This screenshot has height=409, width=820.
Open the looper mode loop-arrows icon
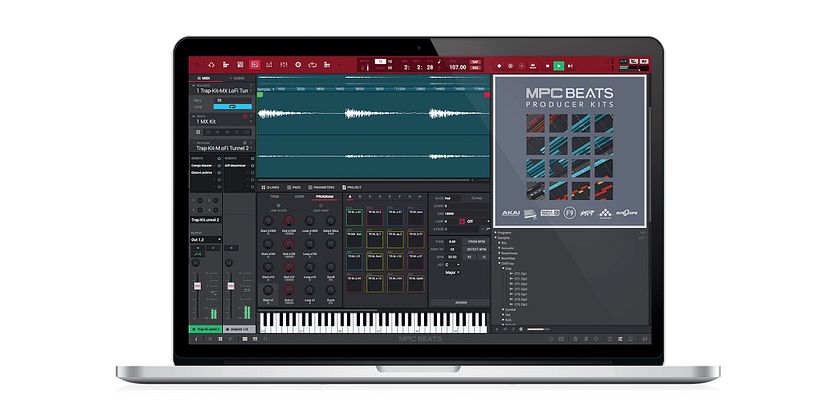pyautogui.click(x=313, y=65)
